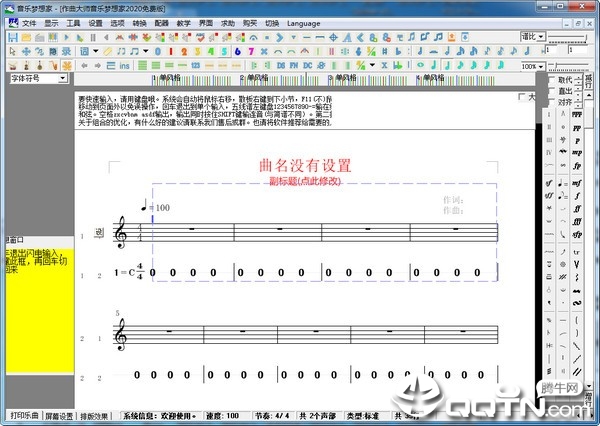Open the 100% zoom dropdown
Screen dimensions: 600x426
pos(541,67)
